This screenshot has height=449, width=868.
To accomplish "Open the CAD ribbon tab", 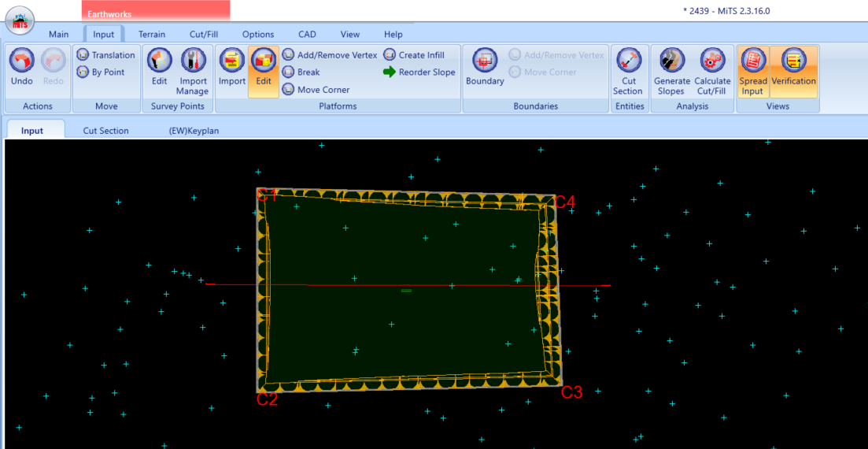I will 307,34.
